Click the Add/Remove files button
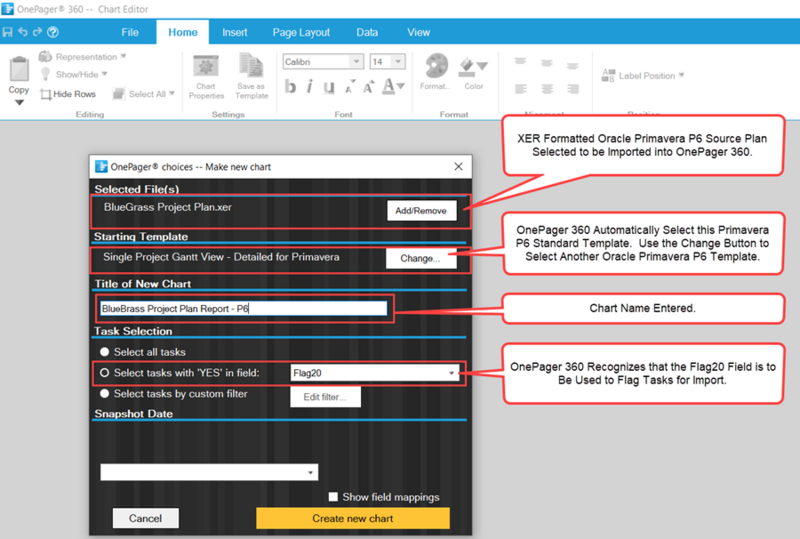The height and width of the screenshot is (539, 800). coord(421,210)
